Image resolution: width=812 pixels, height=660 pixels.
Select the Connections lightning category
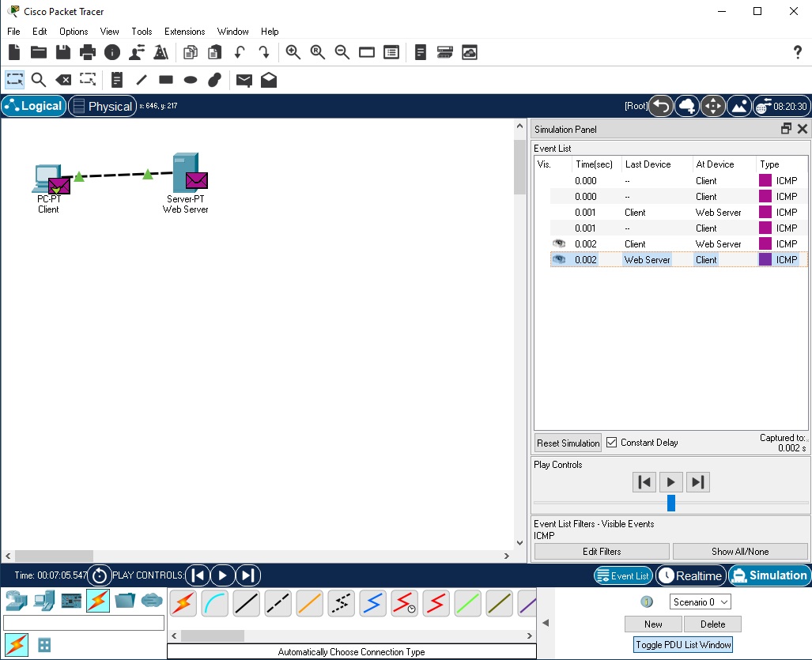(98, 601)
